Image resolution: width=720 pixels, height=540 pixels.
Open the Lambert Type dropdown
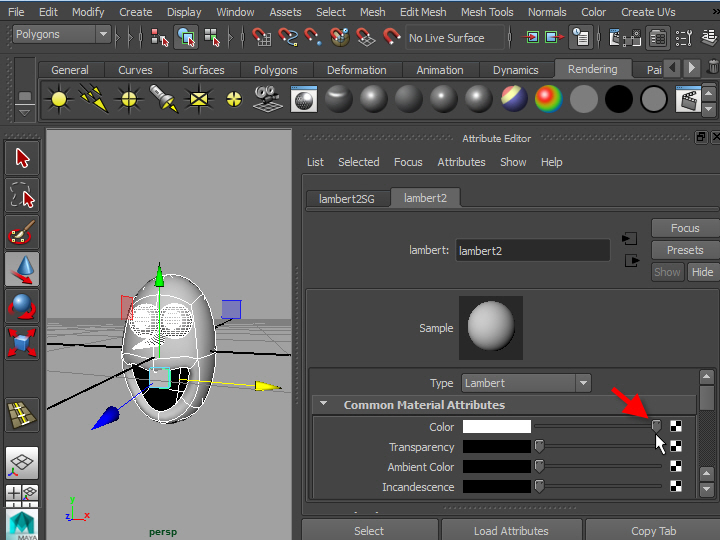coord(526,383)
